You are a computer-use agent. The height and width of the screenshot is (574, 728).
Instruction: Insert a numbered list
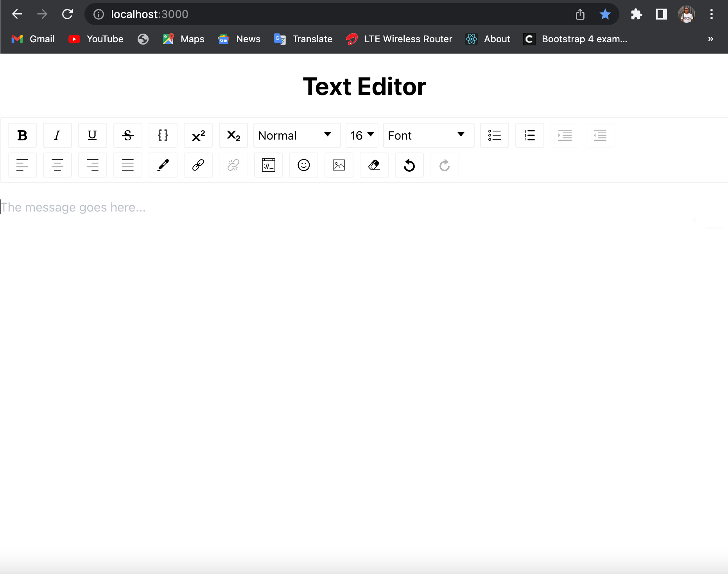[x=530, y=135]
